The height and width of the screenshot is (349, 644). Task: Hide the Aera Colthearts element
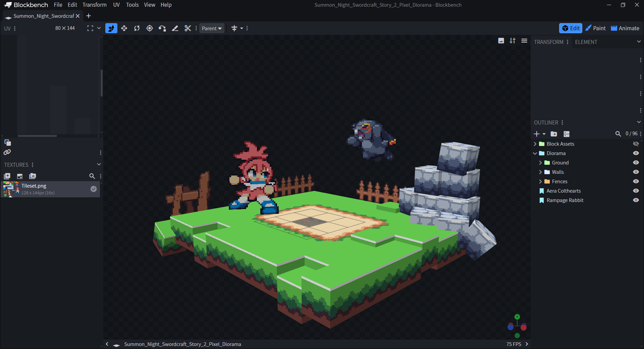coord(636,191)
